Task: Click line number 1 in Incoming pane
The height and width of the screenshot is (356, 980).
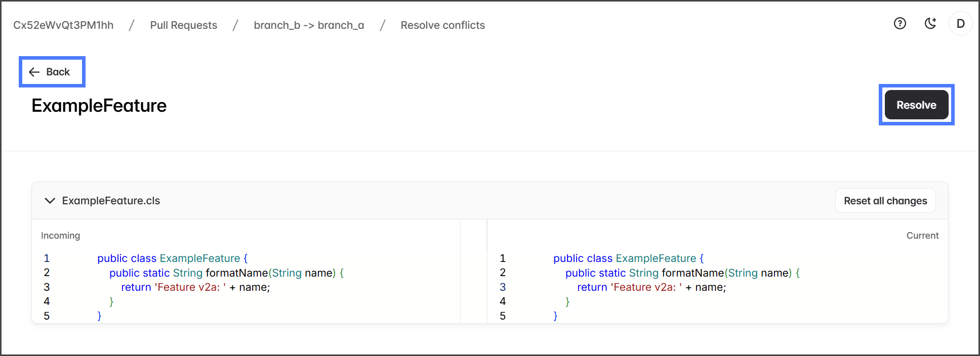Action: tap(47, 258)
